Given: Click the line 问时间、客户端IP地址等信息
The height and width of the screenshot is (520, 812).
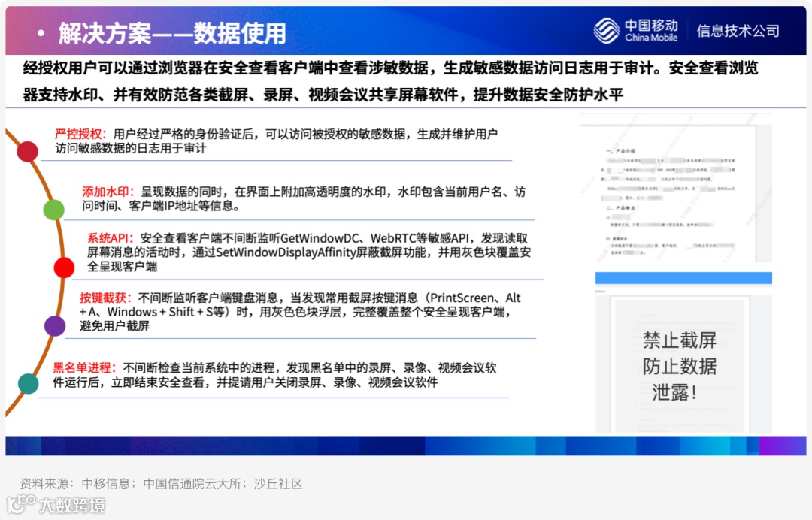Looking at the screenshot, I should coord(161,206).
